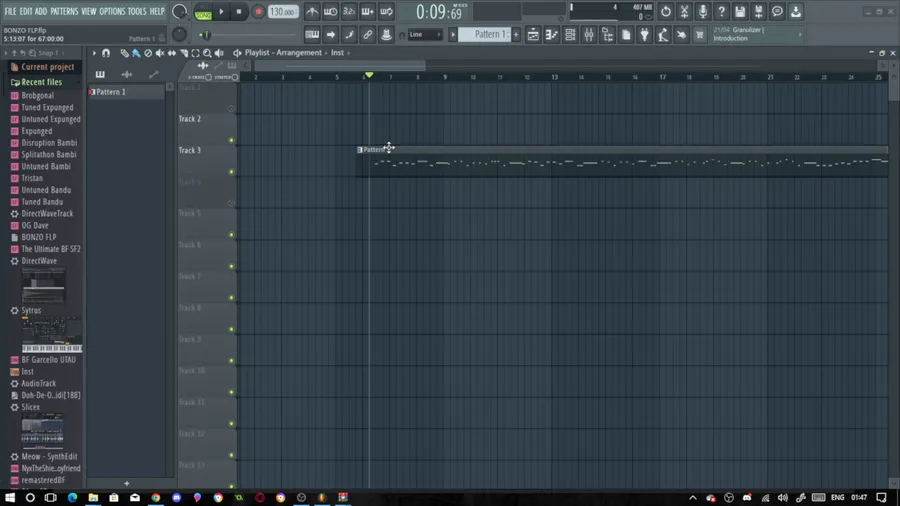The height and width of the screenshot is (506, 900).
Task: Toggle wait for input before playing
Action: pos(331,11)
